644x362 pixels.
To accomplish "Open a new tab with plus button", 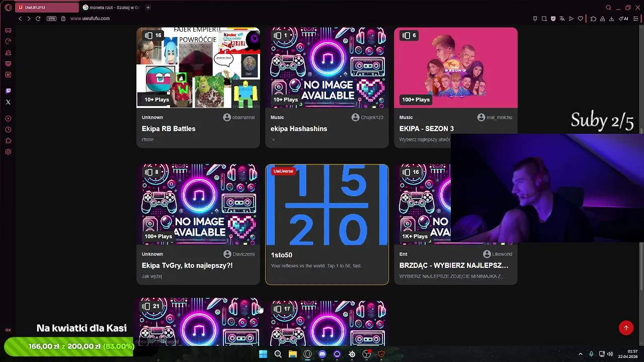I will (x=148, y=8).
